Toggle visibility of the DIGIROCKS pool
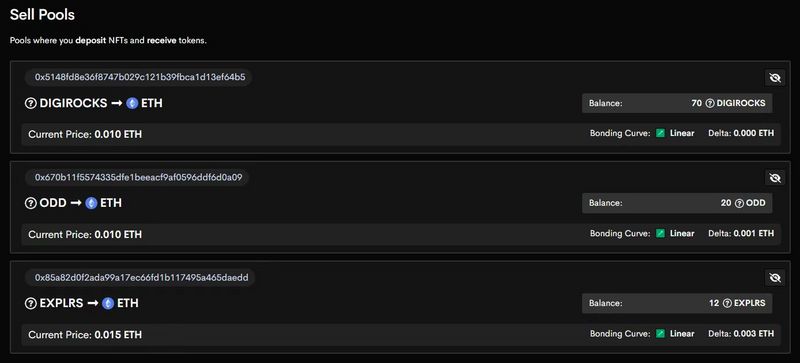The height and width of the screenshot is (363, 800). tap(774, 78)
